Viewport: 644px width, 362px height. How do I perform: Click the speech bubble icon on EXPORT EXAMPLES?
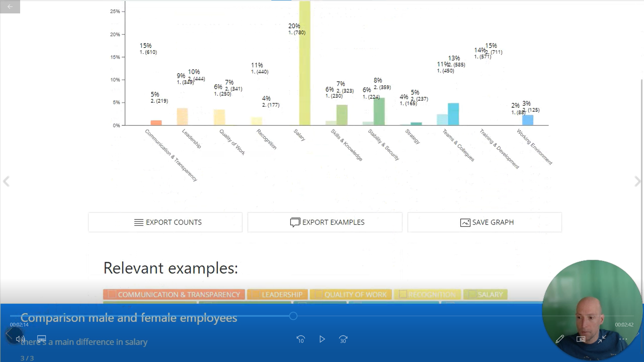pos(294,222)
